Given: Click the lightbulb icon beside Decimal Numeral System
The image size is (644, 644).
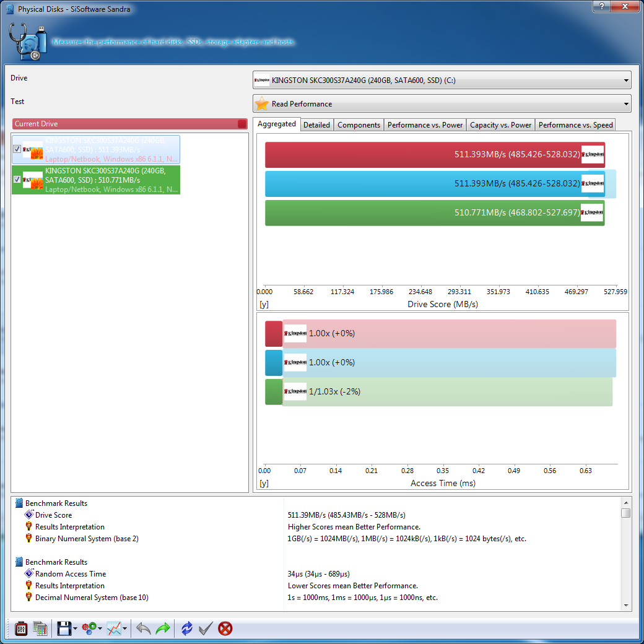Looking at the screenshot, I should click(x=28, y=597).
